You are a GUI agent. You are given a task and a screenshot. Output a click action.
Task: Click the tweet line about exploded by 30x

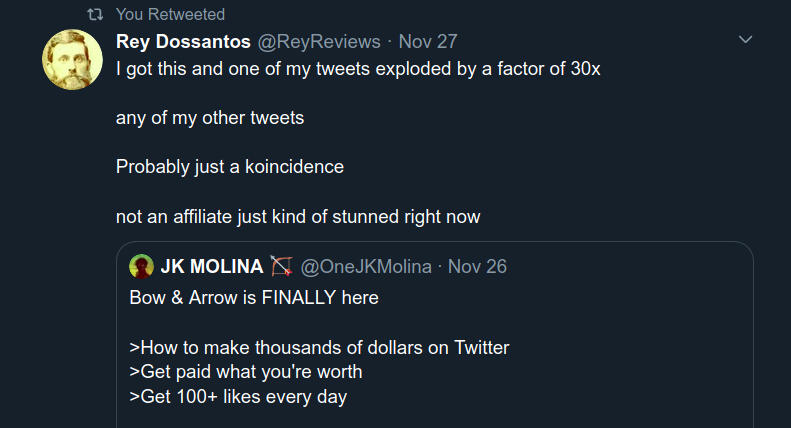click(358, 70)
